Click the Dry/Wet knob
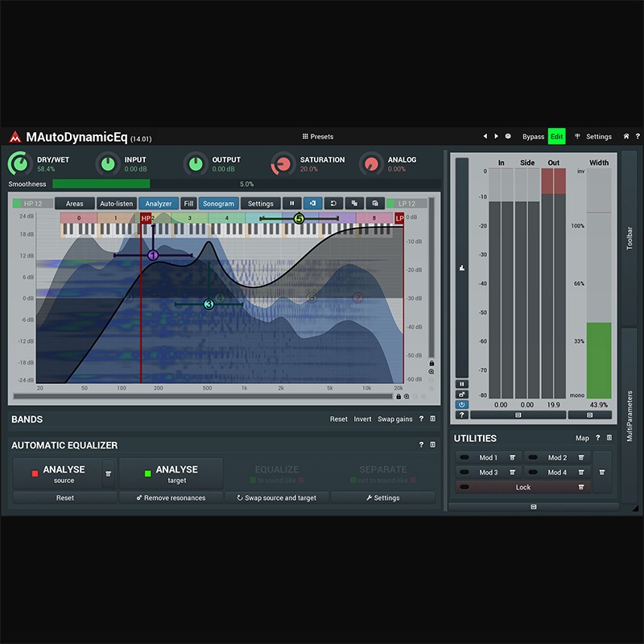 (x=19, y=163)
